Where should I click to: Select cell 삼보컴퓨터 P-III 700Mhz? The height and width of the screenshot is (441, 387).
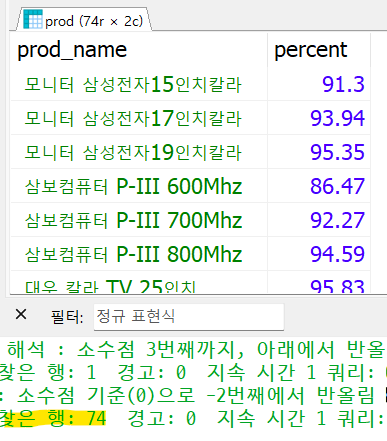(x=139, y=220)
